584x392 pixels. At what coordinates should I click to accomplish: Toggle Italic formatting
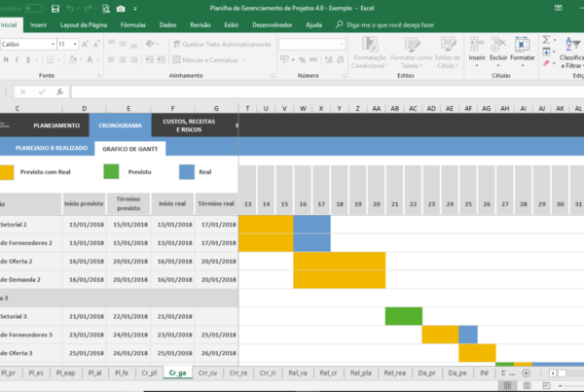[x=17, y=59]
